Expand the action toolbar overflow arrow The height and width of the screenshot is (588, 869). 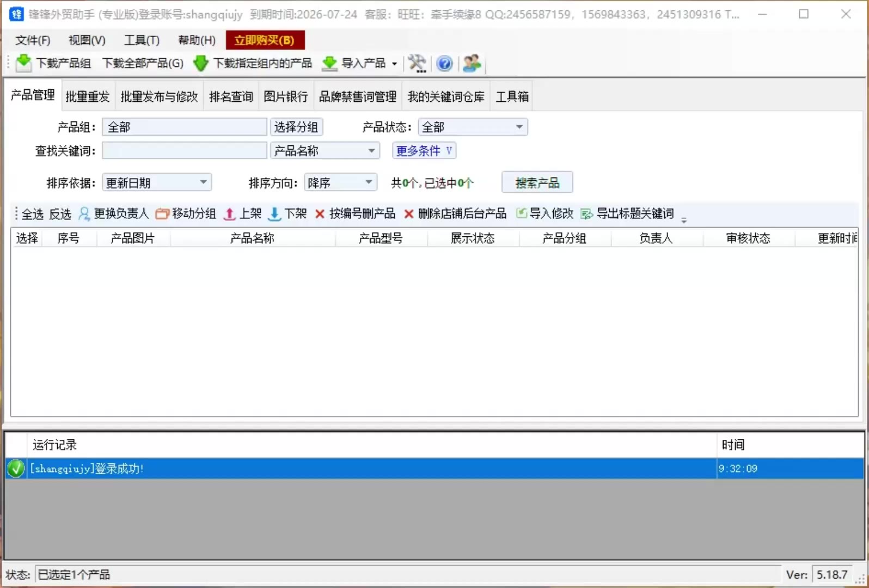click(684, 220)
